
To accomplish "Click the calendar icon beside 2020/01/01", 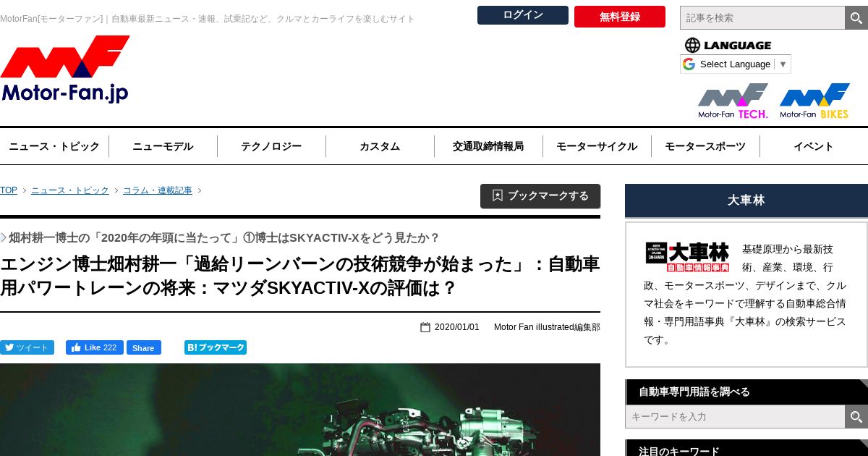I will 425,327.
